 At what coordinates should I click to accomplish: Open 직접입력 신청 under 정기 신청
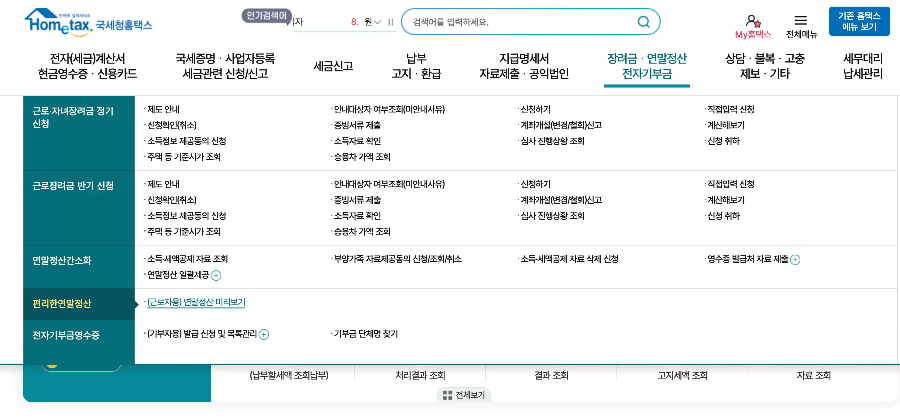tap(731, 109)
